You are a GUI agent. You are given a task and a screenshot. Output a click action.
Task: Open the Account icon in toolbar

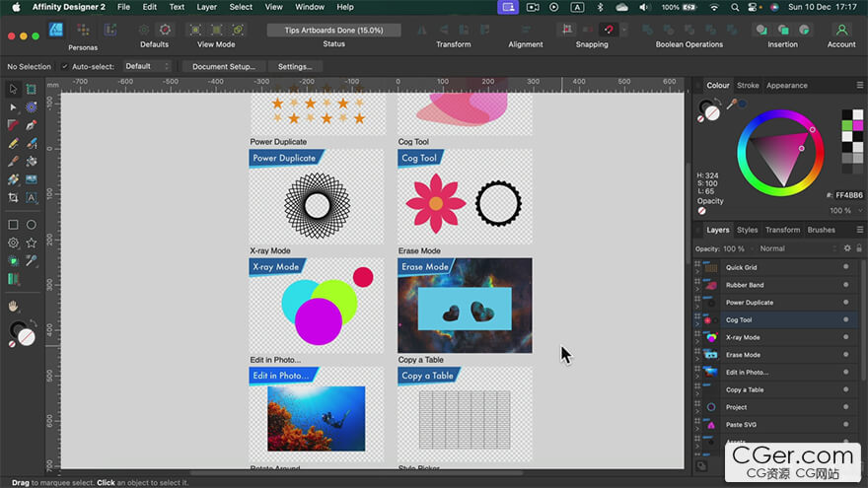point(840,31)
